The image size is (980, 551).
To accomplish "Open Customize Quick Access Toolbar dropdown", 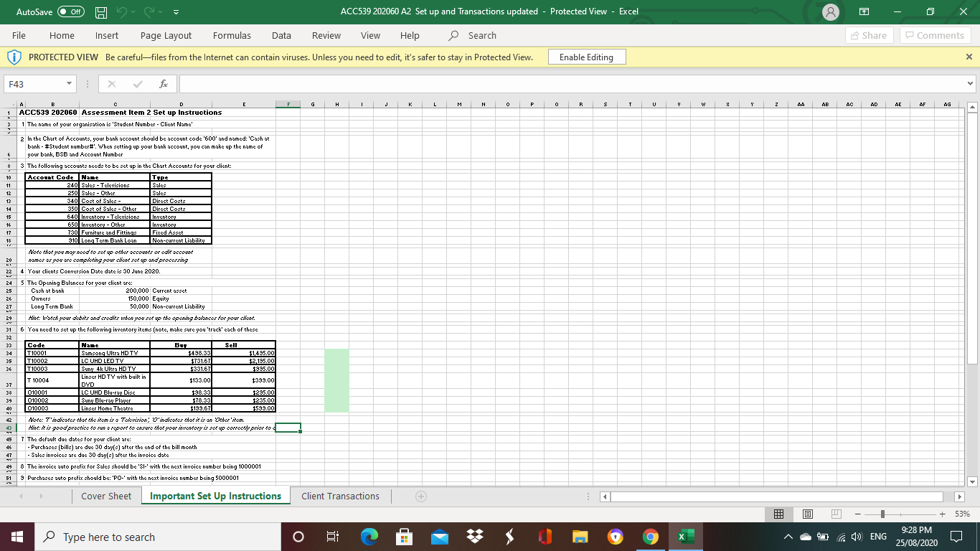I will click(x=176, y=11).
